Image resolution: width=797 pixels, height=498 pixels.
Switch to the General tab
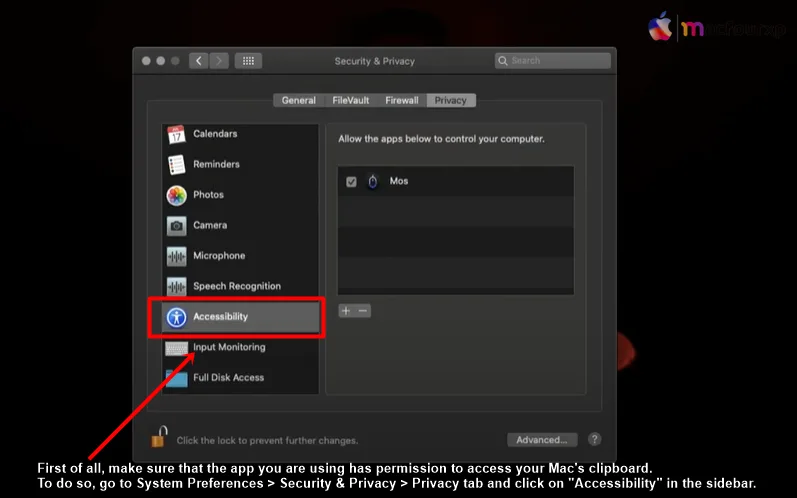pyautogui.click(x=298, y=101)
